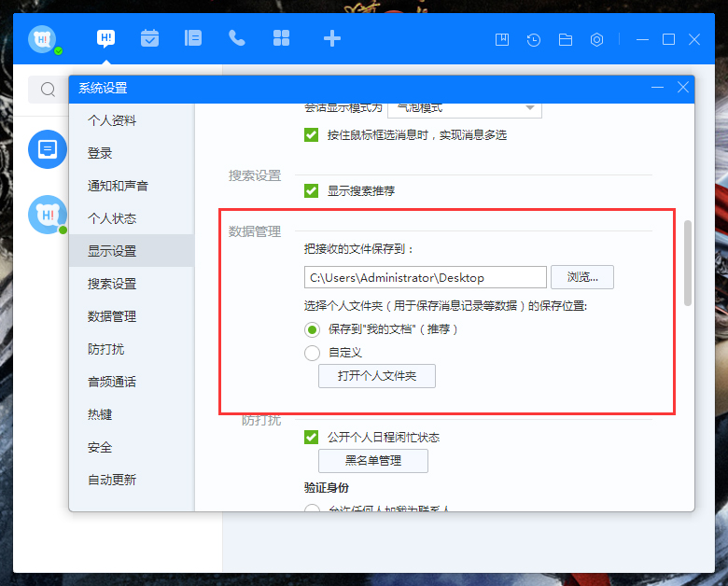
Task: Open the Hi! messages tab icon
Action: click(x=105, y=38)
